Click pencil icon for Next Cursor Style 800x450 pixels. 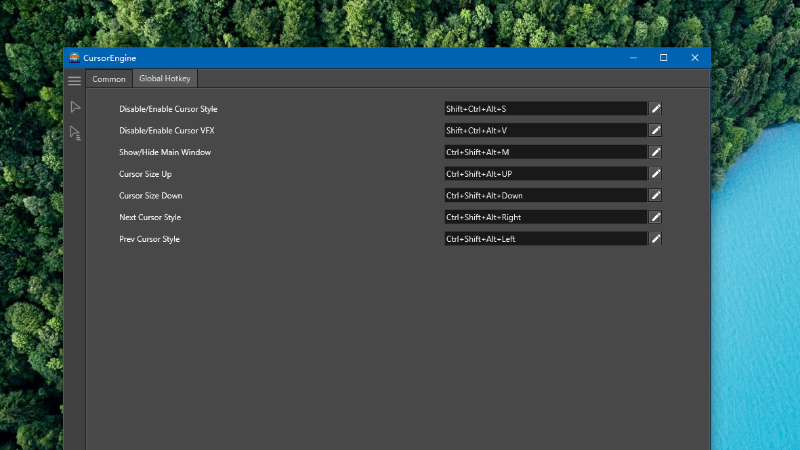[x=656, y=217]
